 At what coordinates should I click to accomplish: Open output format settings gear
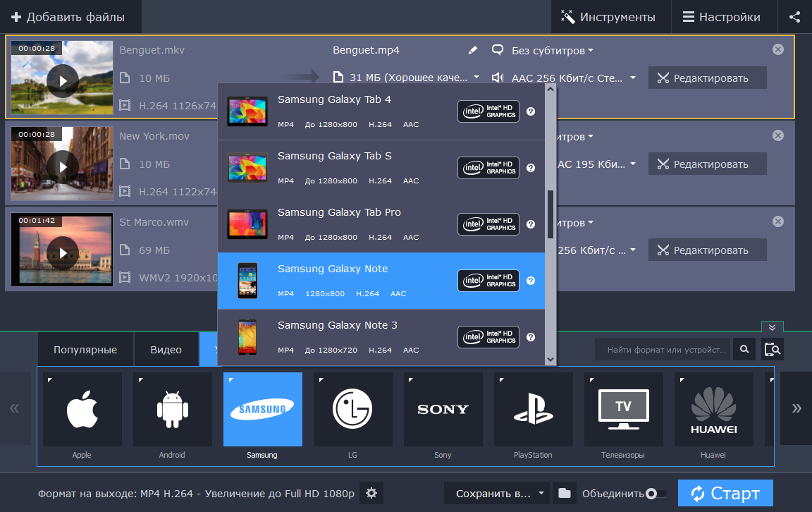pos(371,494)
